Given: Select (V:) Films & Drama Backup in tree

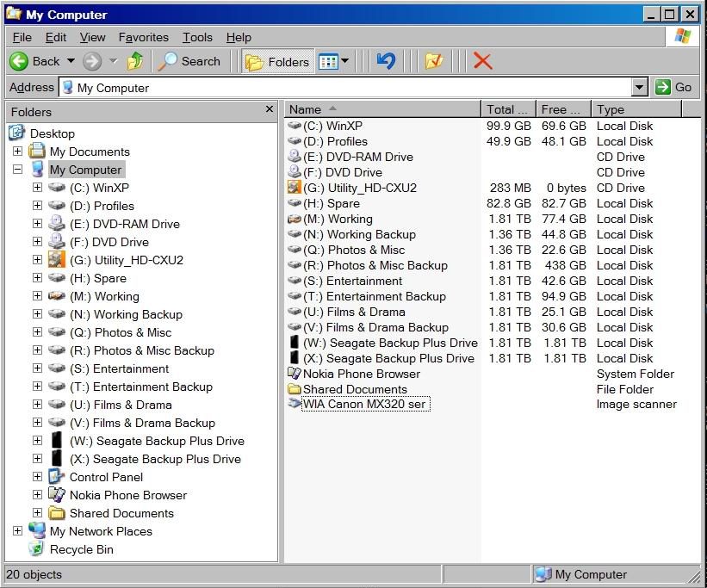Looking at the screenshot, I should pos(142,423).
